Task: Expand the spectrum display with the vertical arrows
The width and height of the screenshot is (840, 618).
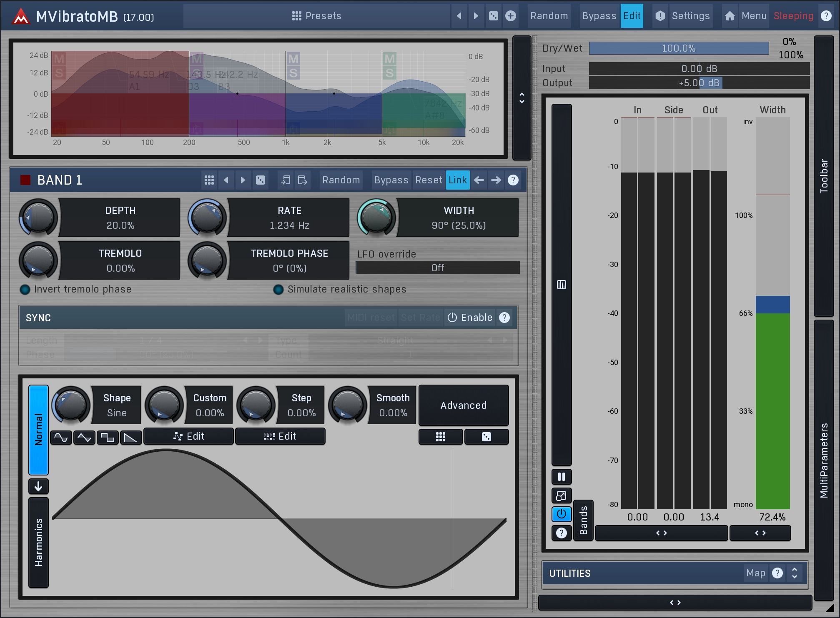Action: click(522, 98)
